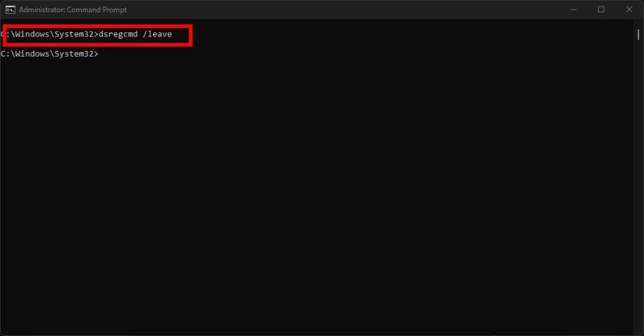Maximize the Command Prompt window

[x=601, y=9]
